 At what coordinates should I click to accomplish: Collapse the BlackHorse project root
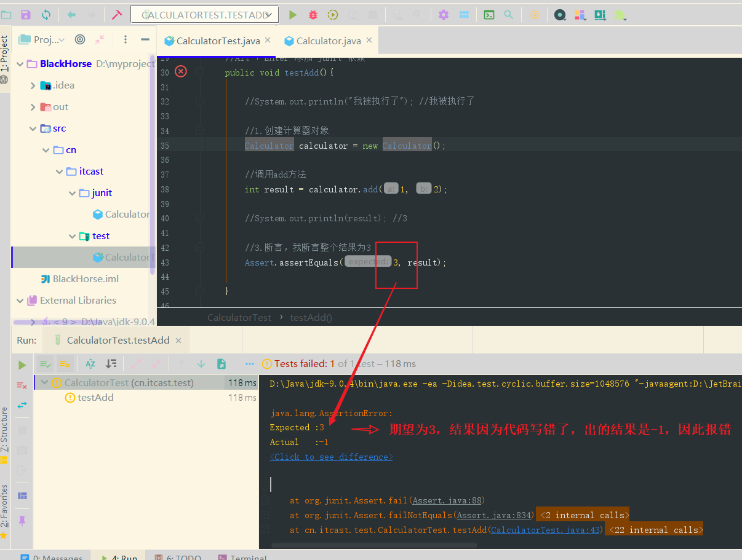20,64
